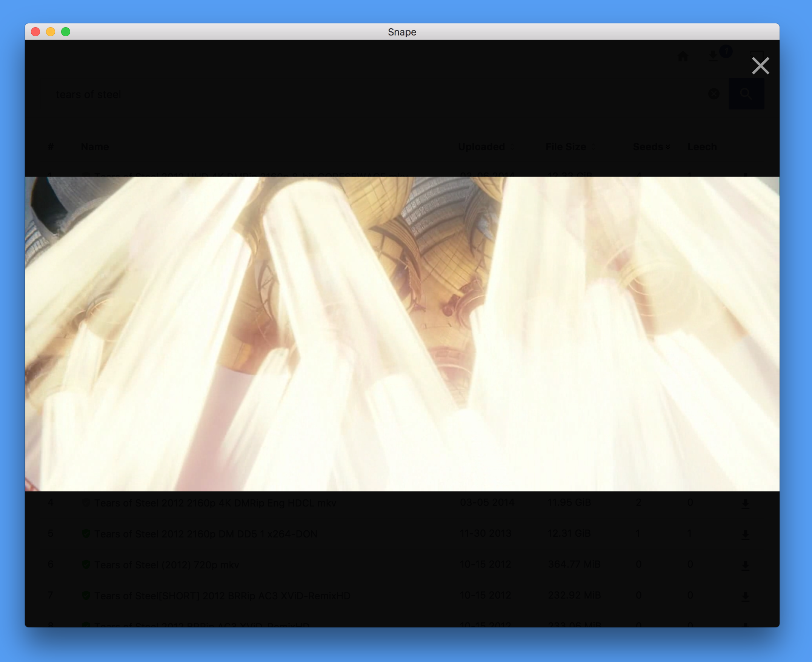812x662 pixels.
Task: Open Tears of Steel 2012 2160p DM DD5 link
Action: 206,534
